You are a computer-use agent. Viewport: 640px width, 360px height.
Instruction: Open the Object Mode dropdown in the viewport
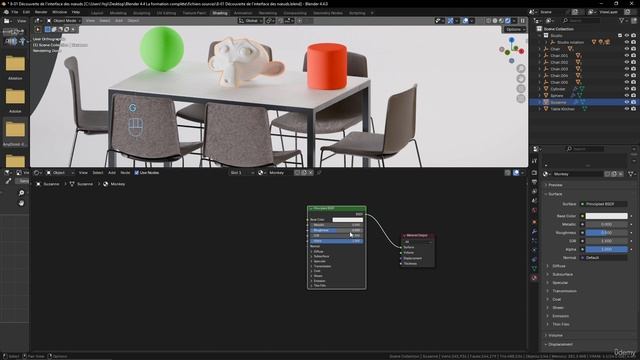[64, 20]
